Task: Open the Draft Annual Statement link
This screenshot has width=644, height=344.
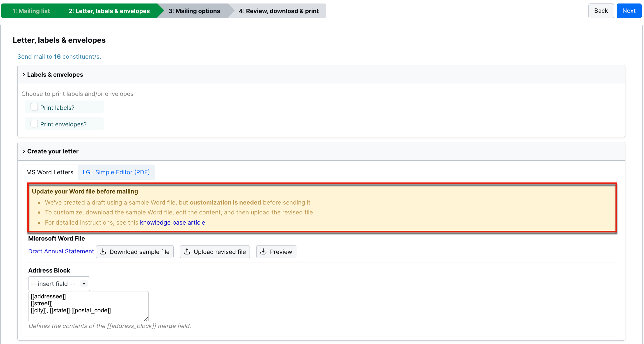Action: [x=61, y=251]
